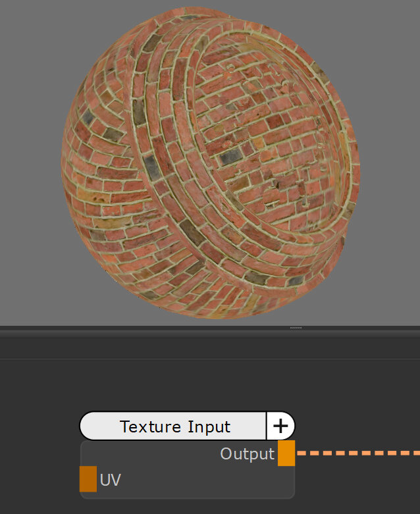Click the UV label on the node
The height and width of the screenshot is (514, 420).
tap(110, 480)
